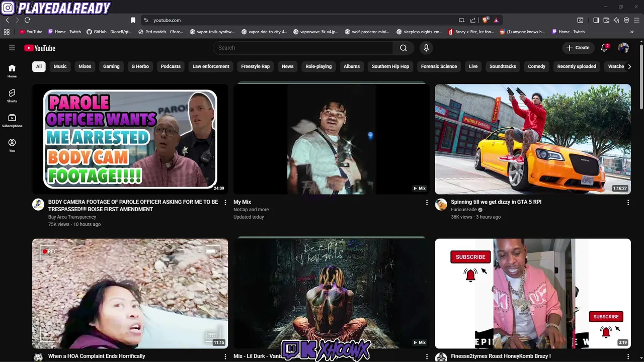Select the Podcasts chip
The width and height of the screenshot is (644, 362).
171,66
